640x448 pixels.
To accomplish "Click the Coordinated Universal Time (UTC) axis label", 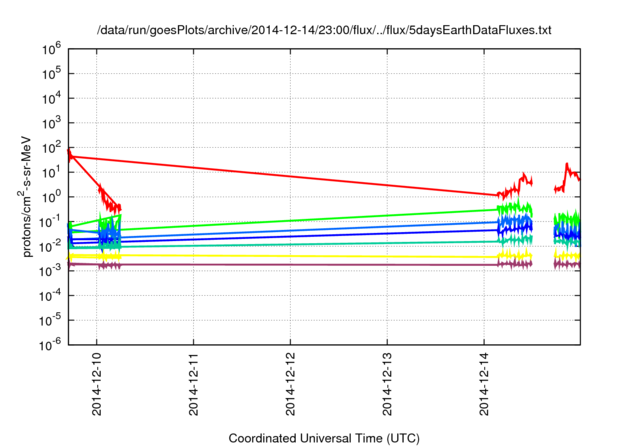I will click(x=324, y=438).
